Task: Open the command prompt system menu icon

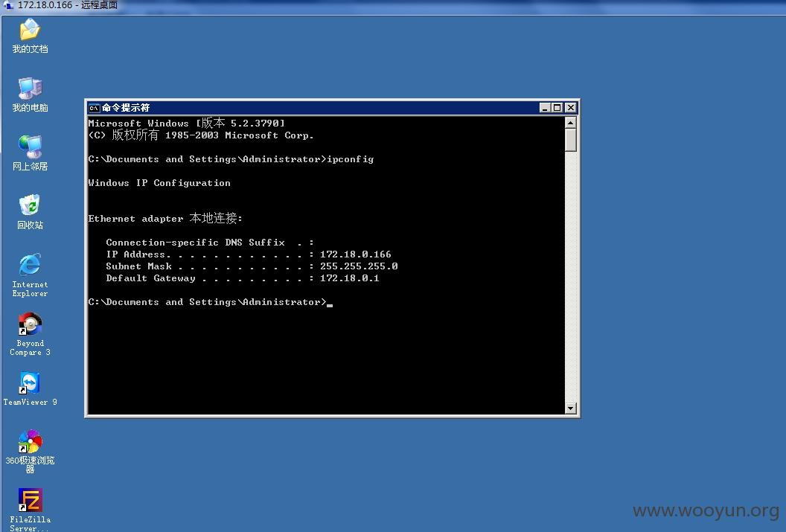Action: pyautogui.click(x=94, y=108)
